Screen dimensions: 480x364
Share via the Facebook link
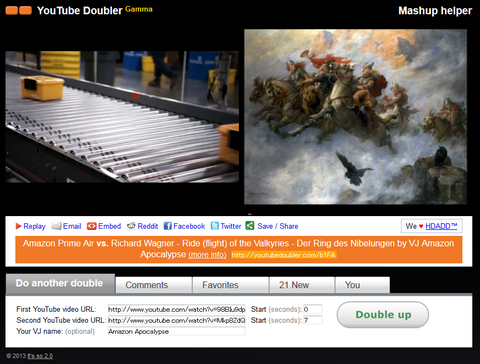pyautogui.click(x=189, y=226)
